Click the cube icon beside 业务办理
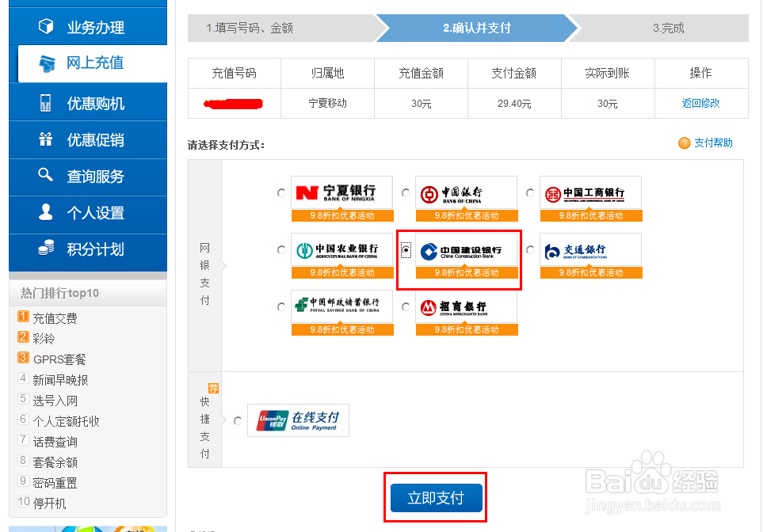Viewport: 763px width, 532px height. pos(46,26)
